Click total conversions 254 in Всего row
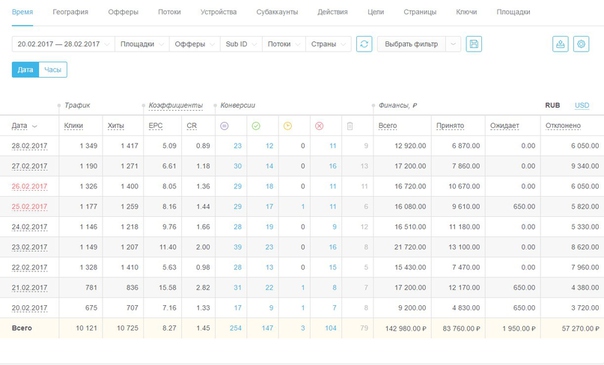Image resolution: width=604 pixels, height=365 pixels. coord(236,328)
